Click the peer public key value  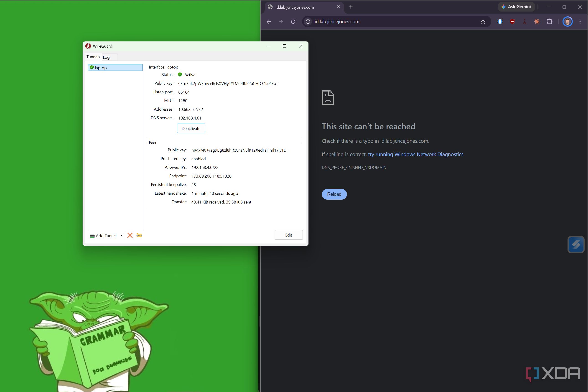(x=240, y=150)
